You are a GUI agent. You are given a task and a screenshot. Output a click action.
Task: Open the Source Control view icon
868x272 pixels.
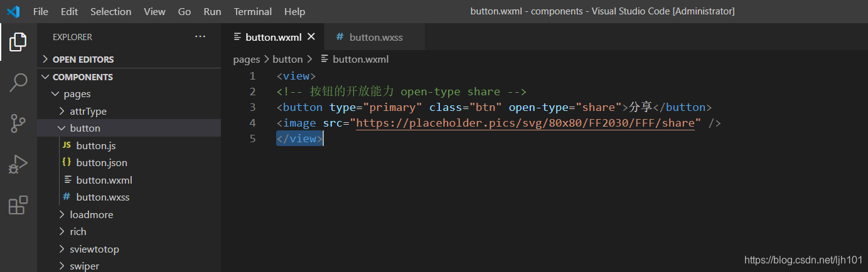tap(18, 123)
